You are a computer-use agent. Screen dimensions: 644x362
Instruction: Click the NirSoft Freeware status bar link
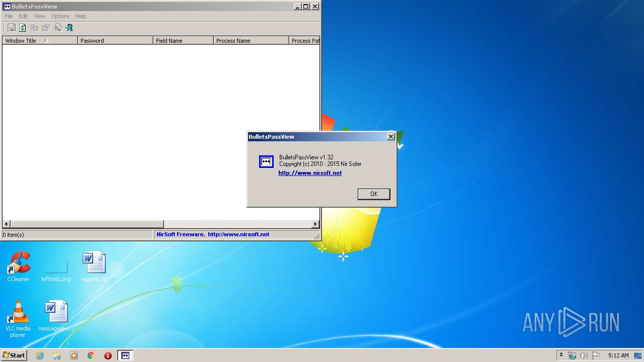[x=213, y=234]
